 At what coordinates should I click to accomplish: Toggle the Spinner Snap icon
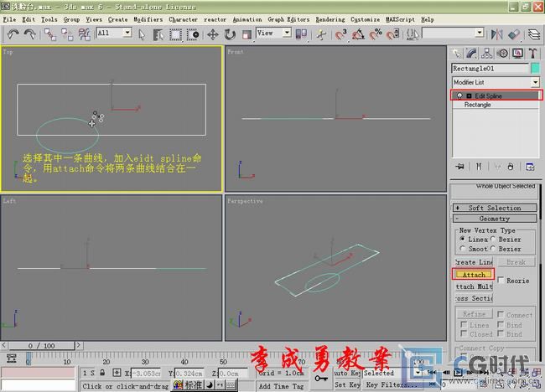pyautogui.click(x=392, y=34)
